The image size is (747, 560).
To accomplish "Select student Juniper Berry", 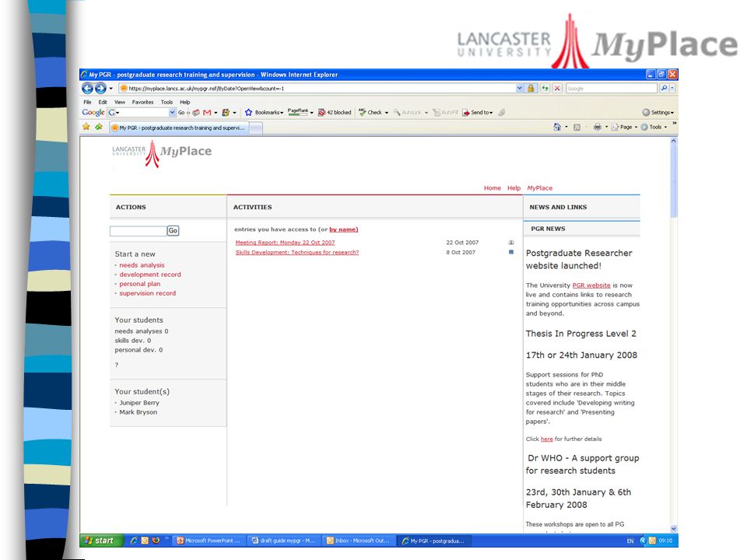I will (139, 403).
